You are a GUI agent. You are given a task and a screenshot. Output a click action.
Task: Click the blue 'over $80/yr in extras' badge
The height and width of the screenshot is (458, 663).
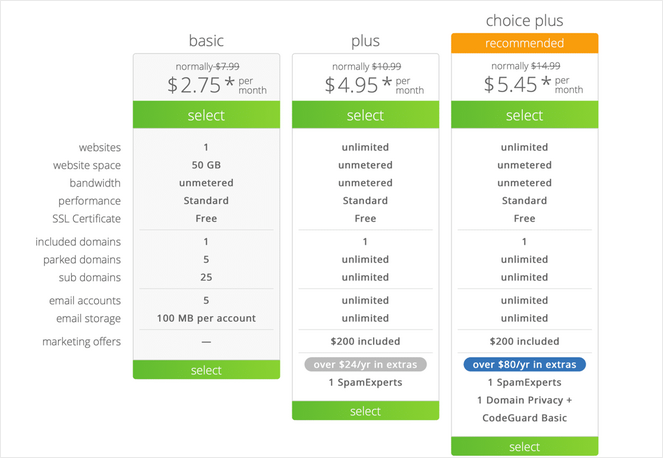click(524, 364)
